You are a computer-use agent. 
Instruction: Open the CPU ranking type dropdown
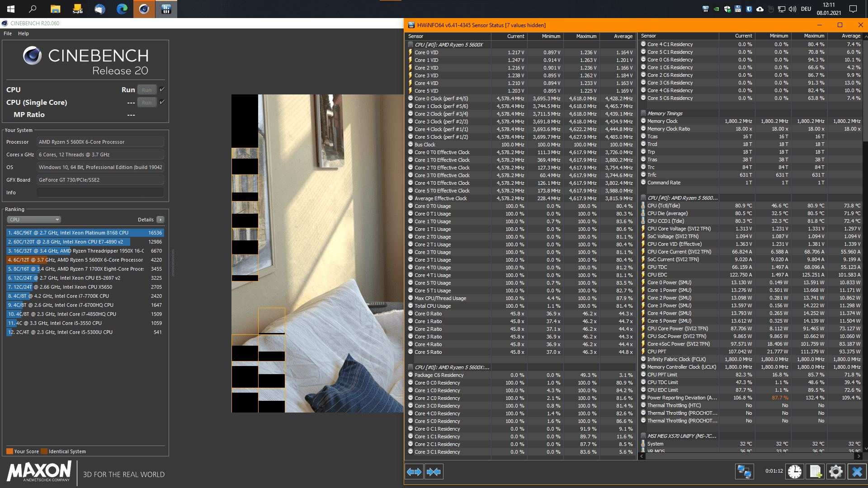[34, 220]
